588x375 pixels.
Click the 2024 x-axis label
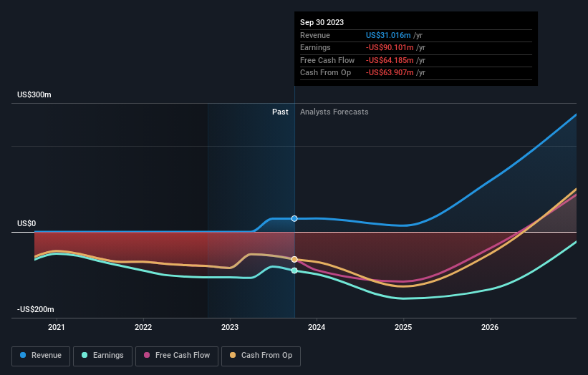[x=317, y=327]
